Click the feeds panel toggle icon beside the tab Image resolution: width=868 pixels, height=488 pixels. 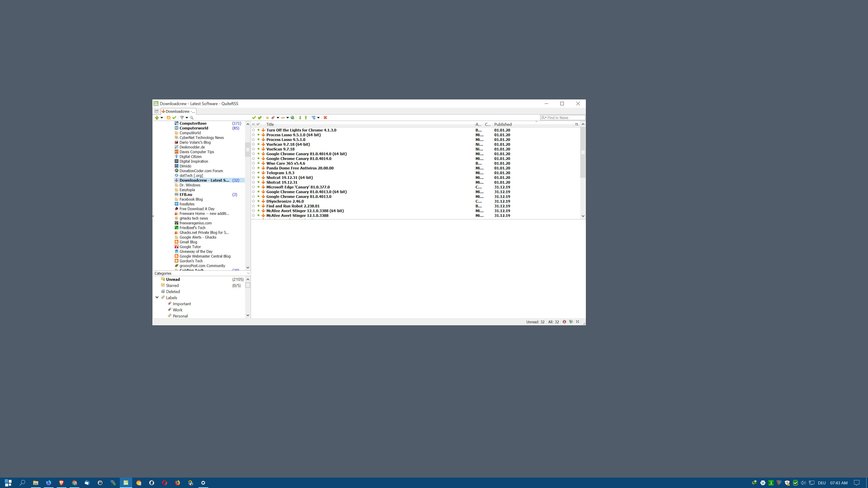156,111
